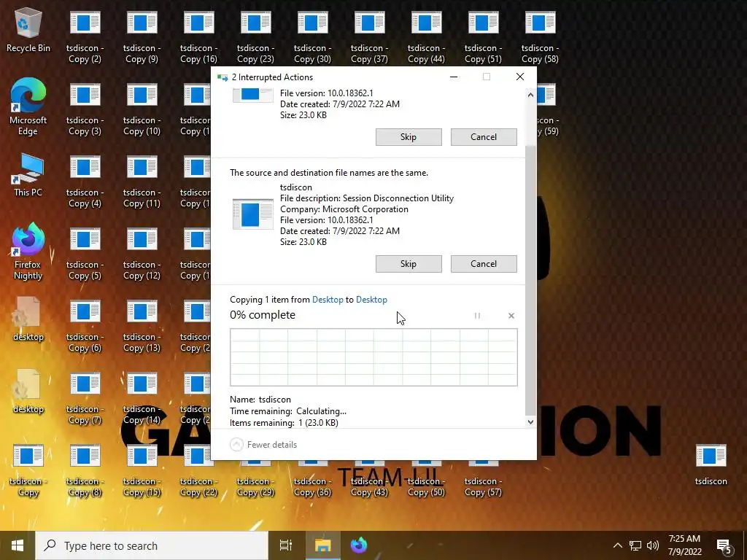The width and height of the screenshot is (747, 560).
Task: Open File Explorer on the taskbar
Action: click(322, 545)
